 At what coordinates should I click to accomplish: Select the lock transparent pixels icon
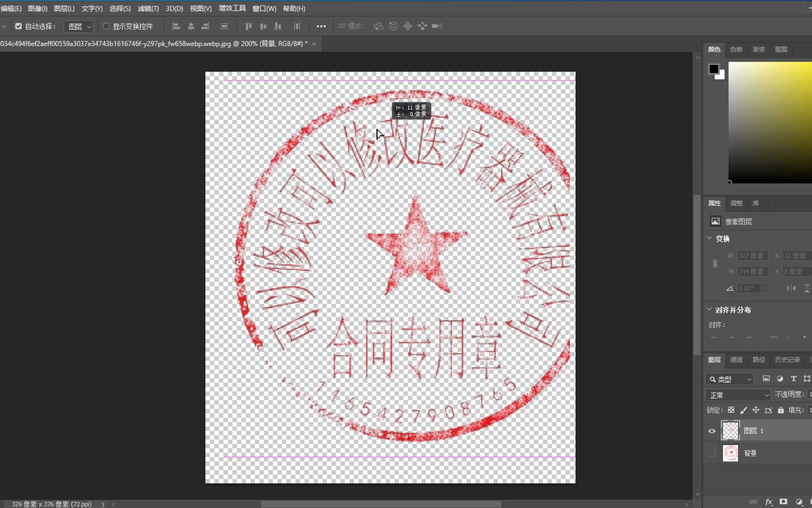[732, 410]
